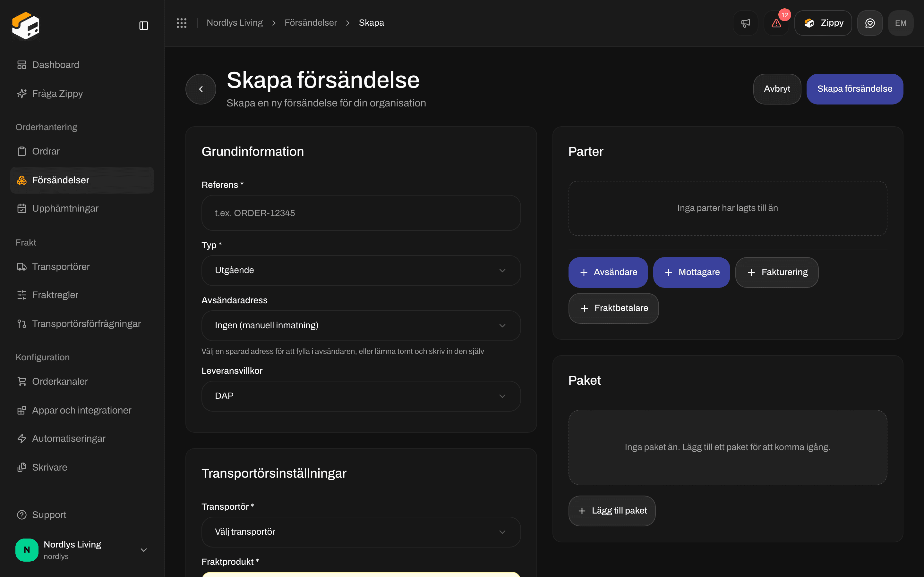Expand the Nordlys Living organisation switcher

tap(82, 550)
